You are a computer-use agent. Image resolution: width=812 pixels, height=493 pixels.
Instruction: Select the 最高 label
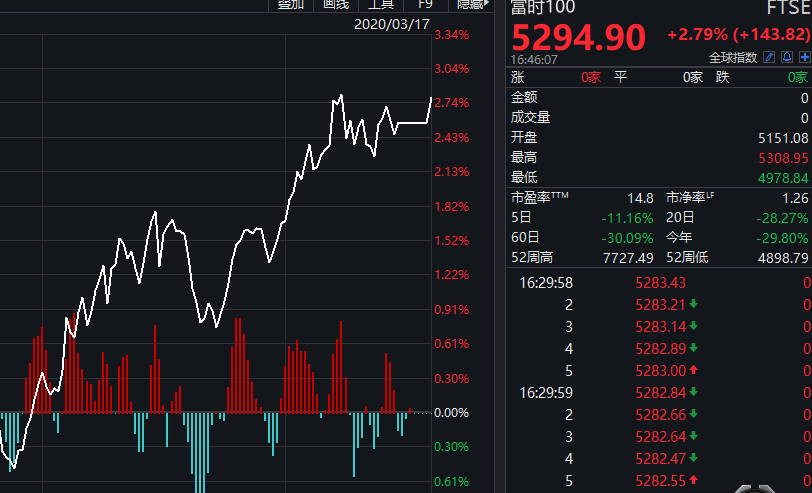tap(524, 157)
